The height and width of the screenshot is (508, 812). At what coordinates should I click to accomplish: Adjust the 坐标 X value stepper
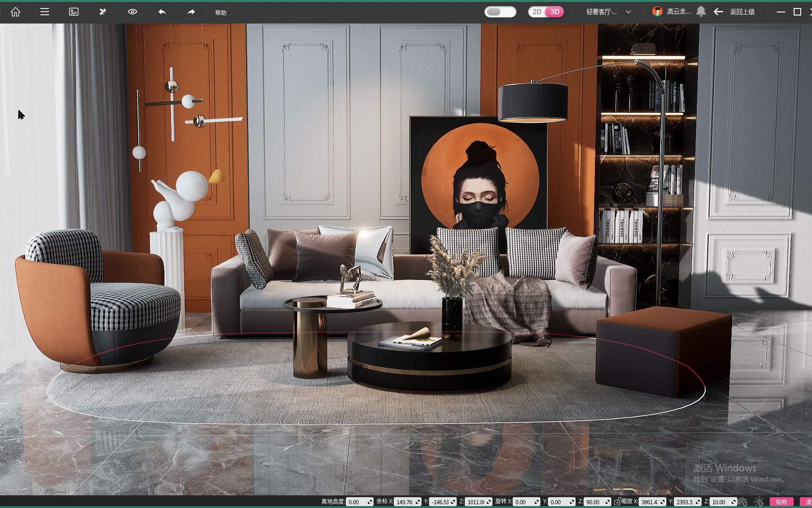click(418, 502)
